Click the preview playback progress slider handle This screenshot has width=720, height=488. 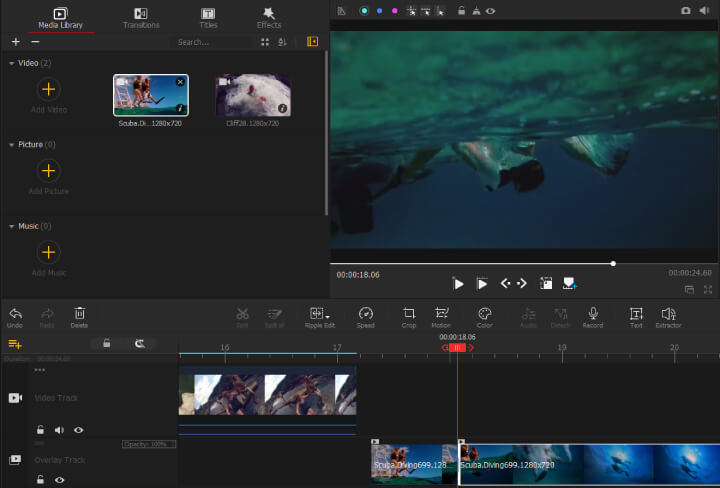(x=613, y=264)
